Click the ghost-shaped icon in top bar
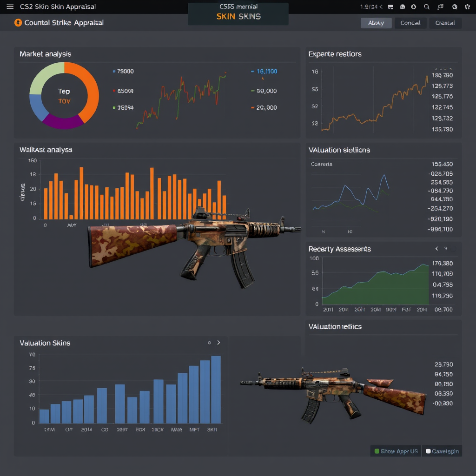Viewport: 476px width, 476px height. click(x=403, y=7)
